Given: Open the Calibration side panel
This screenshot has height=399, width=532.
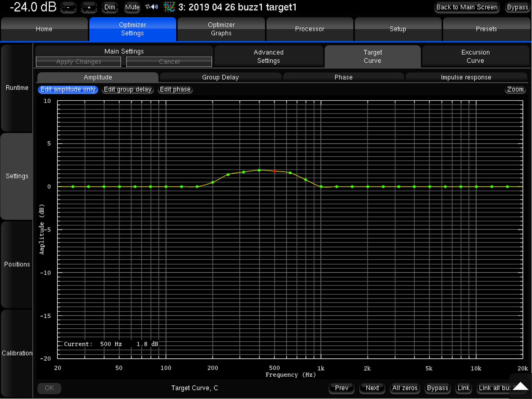Looking at the screenshot, I should coord(17,353).
